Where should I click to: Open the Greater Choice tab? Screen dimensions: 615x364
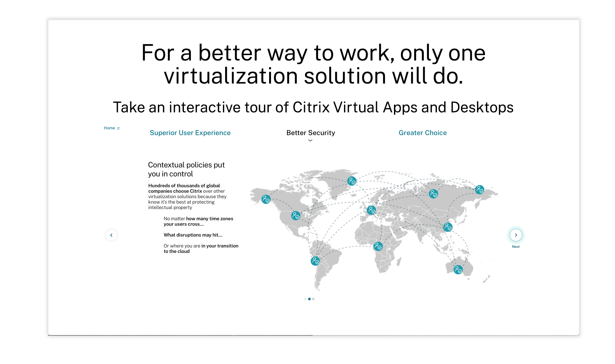[x=423, y=133]
